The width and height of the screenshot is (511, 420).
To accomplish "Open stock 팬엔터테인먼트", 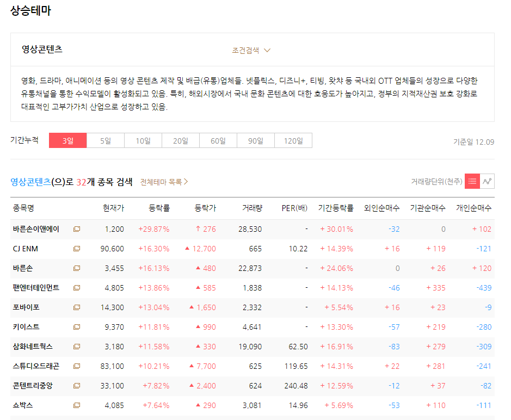I will 36,288.
